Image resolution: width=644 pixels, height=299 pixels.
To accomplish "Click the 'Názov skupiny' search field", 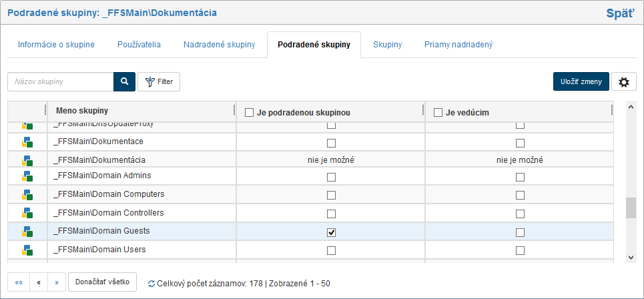I will point(60,81).
